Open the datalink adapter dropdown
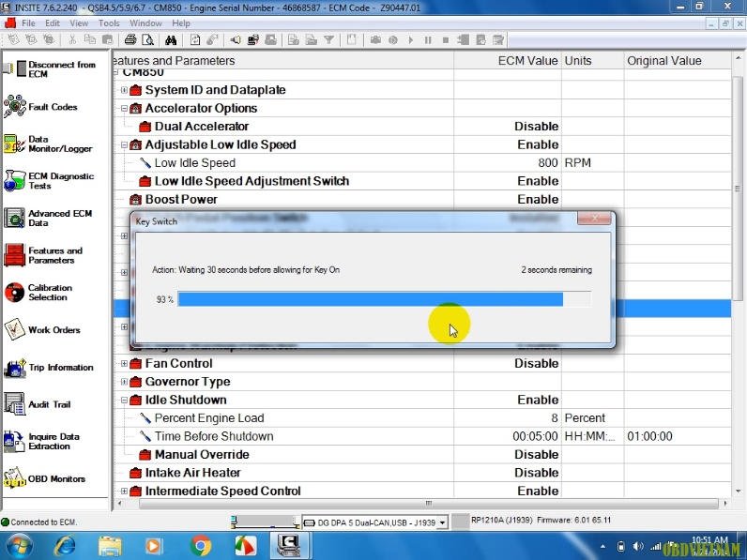The width and height of the screenshot is (747, 560). coord(442,522)
